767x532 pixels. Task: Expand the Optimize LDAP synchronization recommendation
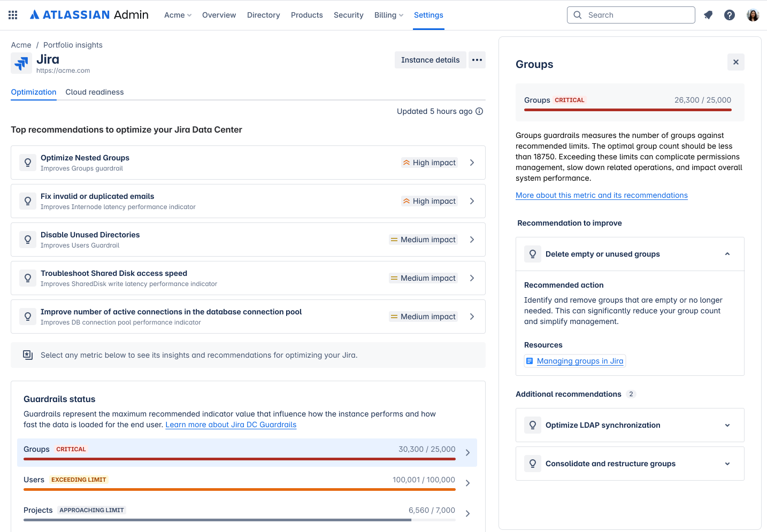pyautogui.click(x=726, y=425)
